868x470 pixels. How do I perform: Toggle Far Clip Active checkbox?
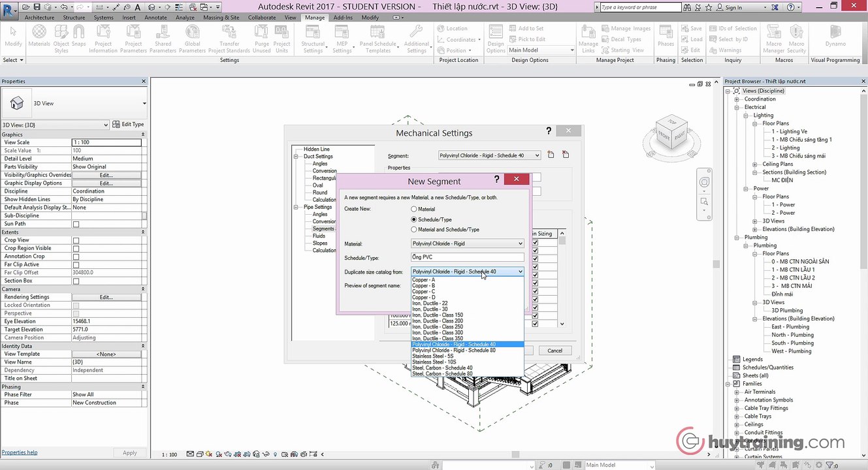pyautogui.click(x=76, y=264)
